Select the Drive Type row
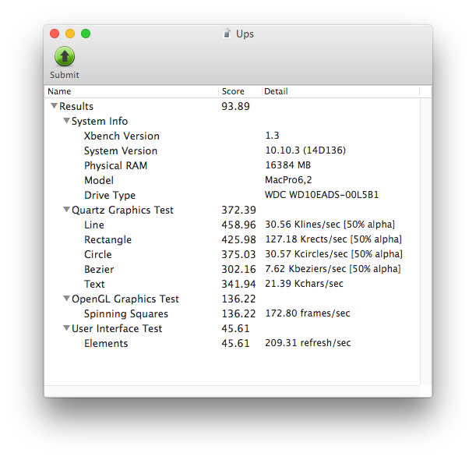476x460 pixels. click(232, 195)
